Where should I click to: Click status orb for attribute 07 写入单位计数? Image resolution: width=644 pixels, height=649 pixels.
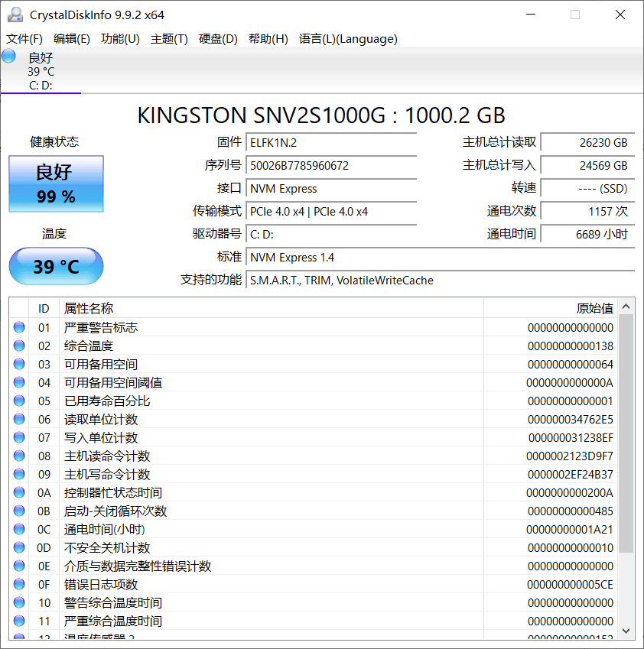pyautogui.click(x=19, y=437)
